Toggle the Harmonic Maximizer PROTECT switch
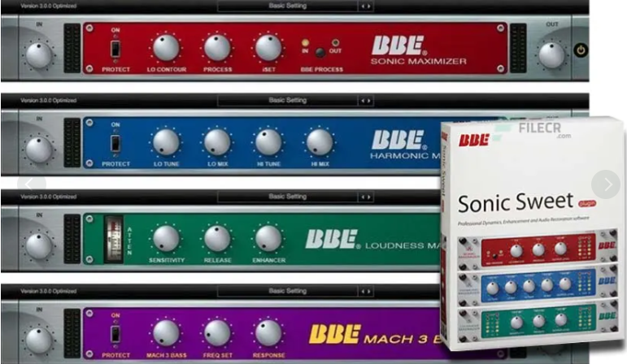Image resolution: width=627 pixels, height=364 pixels. point(115,145)
